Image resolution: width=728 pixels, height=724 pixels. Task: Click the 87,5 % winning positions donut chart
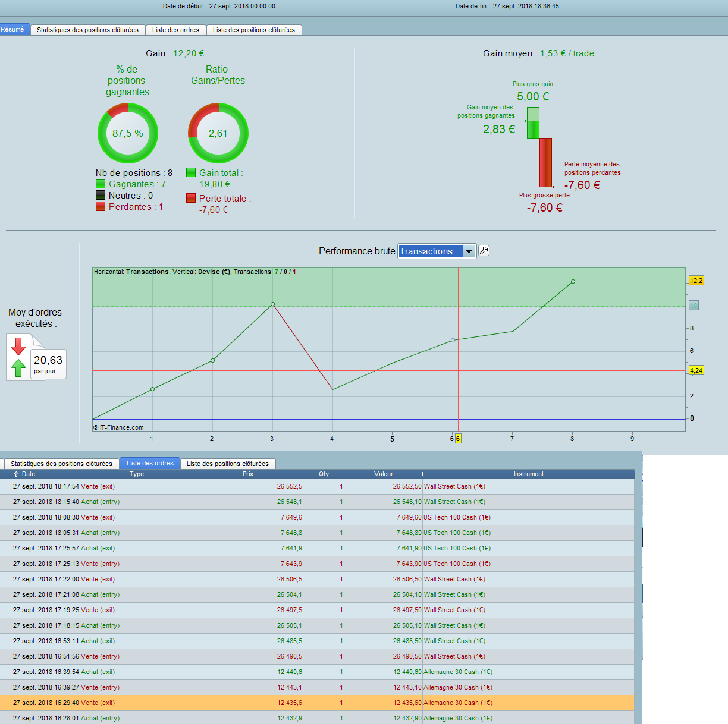point(127,133)
